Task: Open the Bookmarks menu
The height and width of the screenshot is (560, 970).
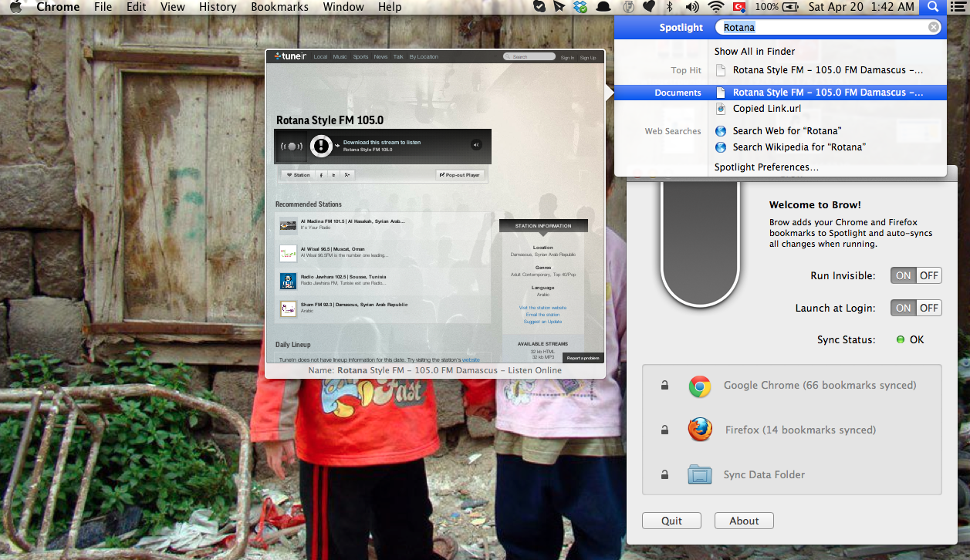Action: pyautogui.click(x=279, y=7)
